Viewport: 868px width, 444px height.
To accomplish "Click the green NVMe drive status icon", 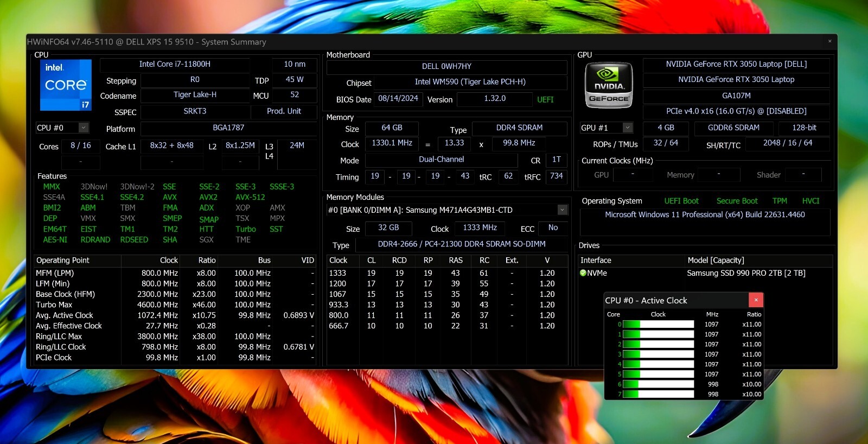I will (583, 273).
